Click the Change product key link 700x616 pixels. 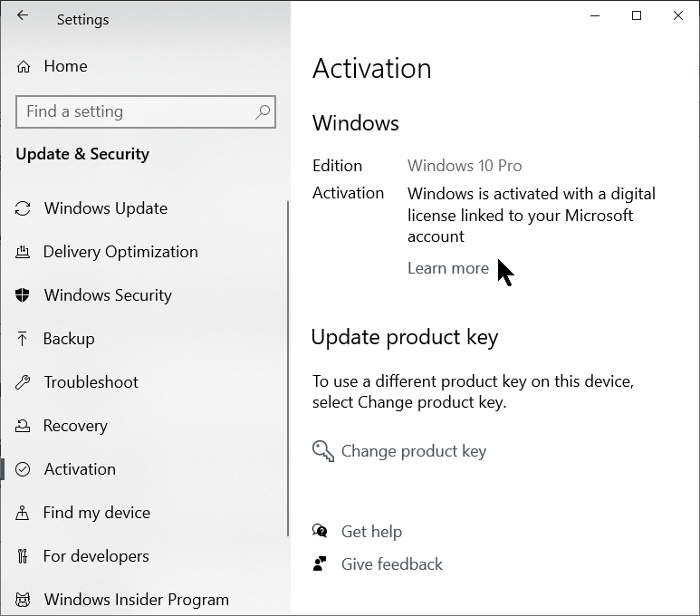(x=414, y=451)
